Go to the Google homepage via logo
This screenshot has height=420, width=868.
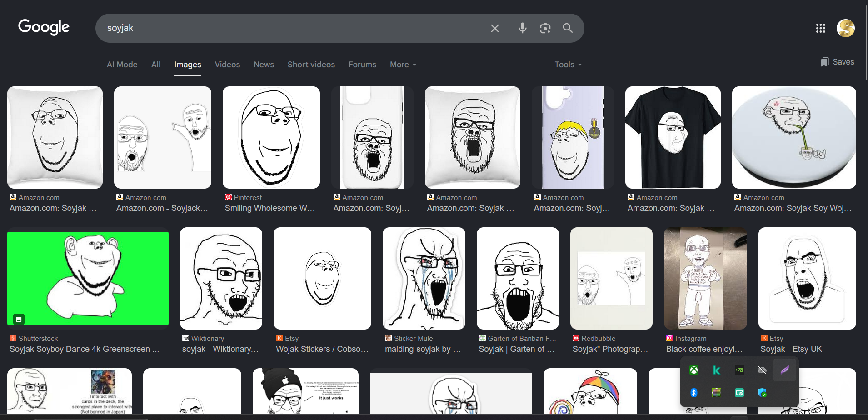44,27
